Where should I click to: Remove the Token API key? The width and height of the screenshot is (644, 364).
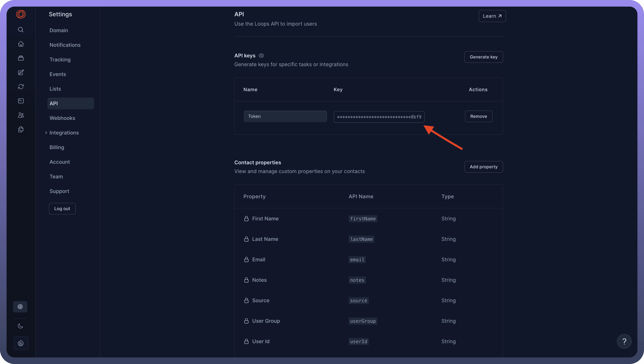478,116
